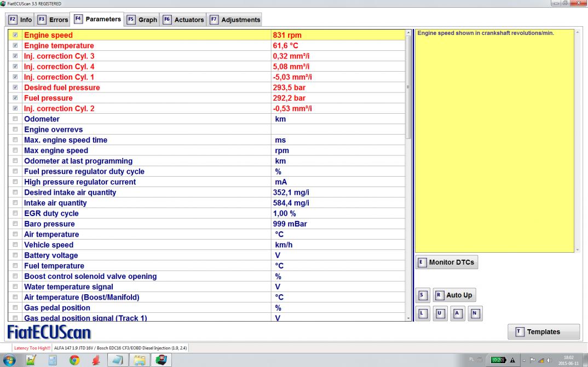Switch to the Errors tab

pyautogui.click(x=54, y=20)
